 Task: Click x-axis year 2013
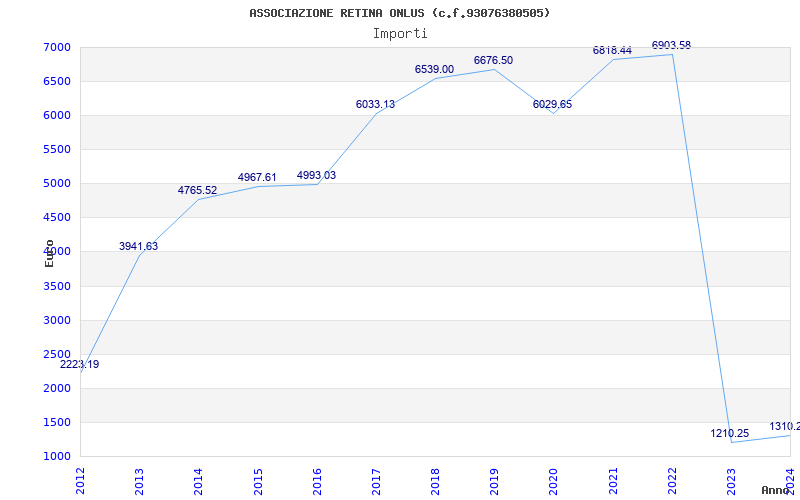(139, 481)
